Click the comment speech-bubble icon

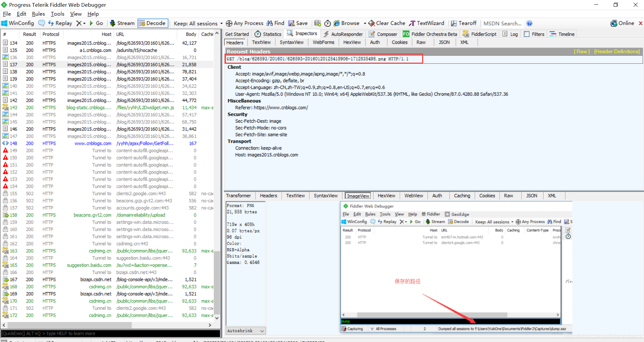click(41, 23)
